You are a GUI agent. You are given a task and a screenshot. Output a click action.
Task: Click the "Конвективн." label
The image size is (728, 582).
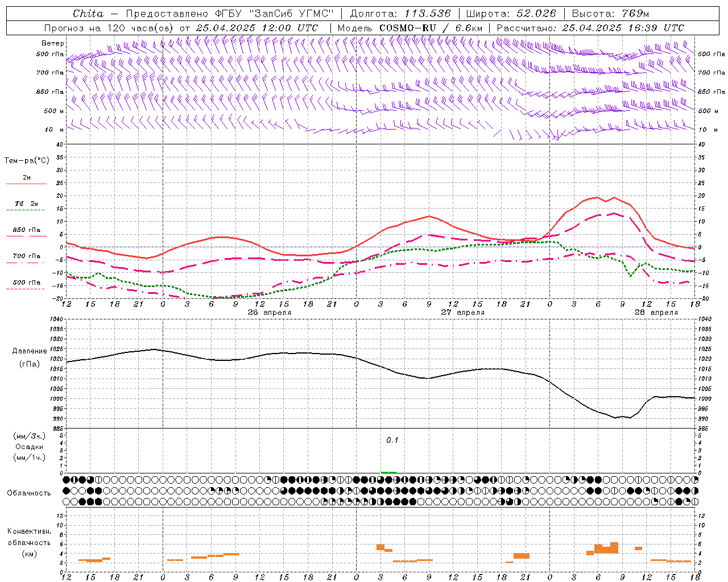(30, 531)
